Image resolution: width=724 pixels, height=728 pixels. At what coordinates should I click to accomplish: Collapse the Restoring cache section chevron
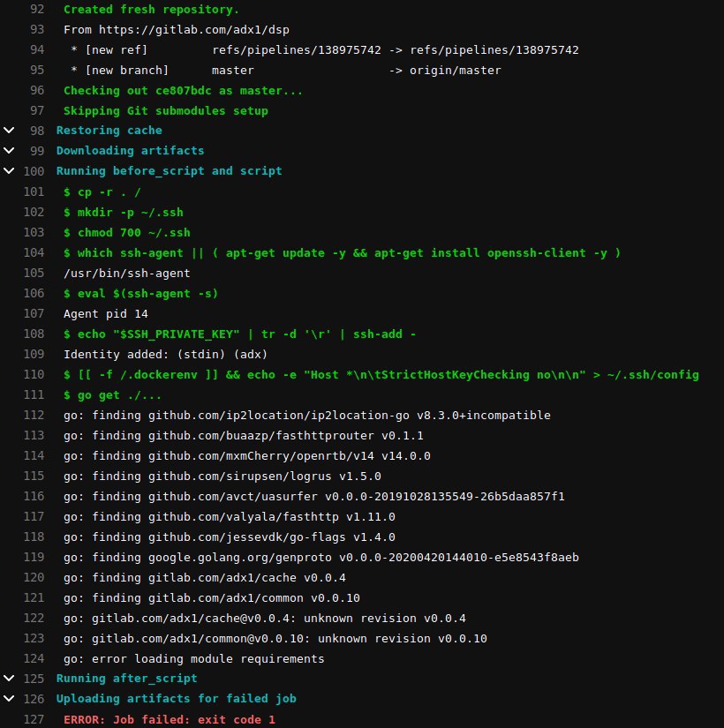[x=9, y=130]
